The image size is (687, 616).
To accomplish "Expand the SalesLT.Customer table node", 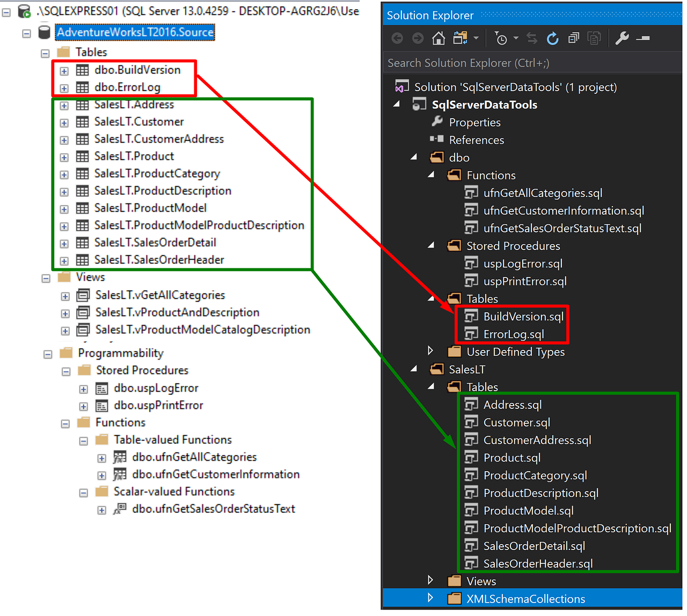I will click(x=64, y=123).
